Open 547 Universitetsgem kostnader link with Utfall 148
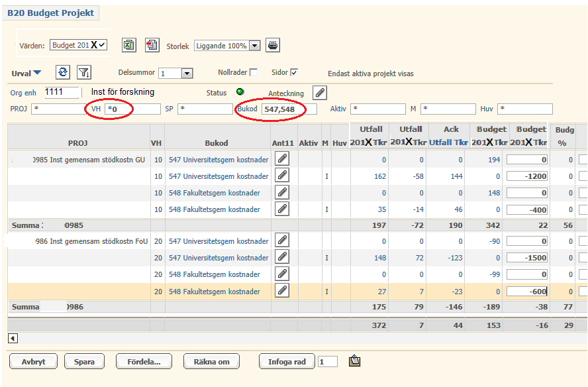 (219, 258)
